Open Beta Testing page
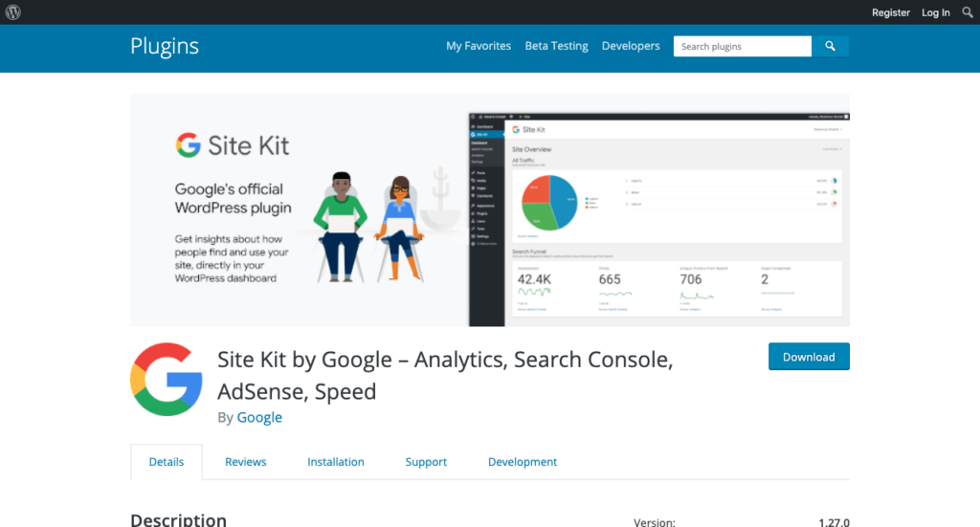Viewport: 980px width, 527px height. pos(556,46)
